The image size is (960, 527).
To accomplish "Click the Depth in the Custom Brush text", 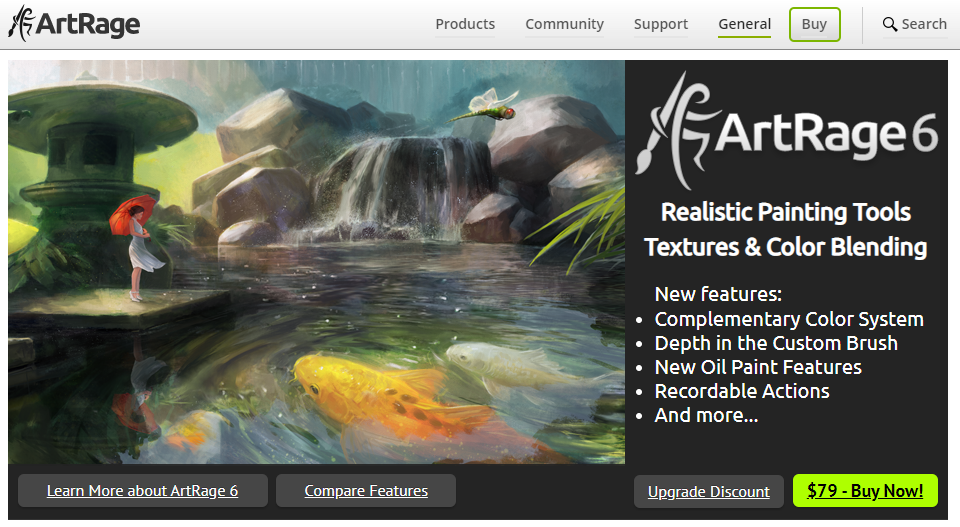I will coord(776,343).
